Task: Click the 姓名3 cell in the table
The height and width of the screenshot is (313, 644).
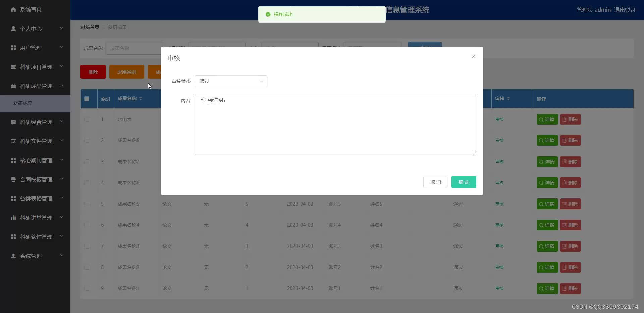Action: coord(376,246)
